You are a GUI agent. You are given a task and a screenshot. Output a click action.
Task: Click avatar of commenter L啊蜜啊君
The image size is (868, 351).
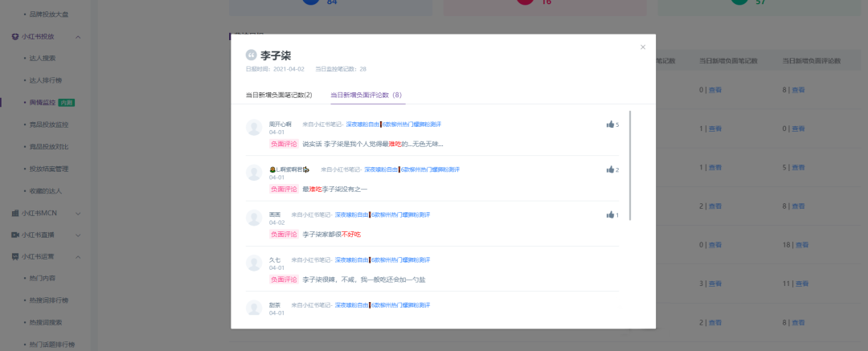point(254,172)
